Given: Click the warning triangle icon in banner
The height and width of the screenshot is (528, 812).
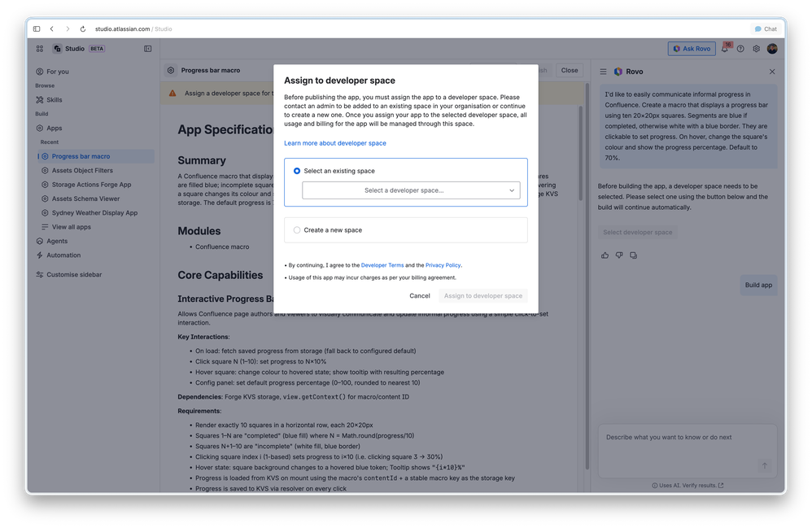Looking at the screenshot, I should [x=172, y=94].
